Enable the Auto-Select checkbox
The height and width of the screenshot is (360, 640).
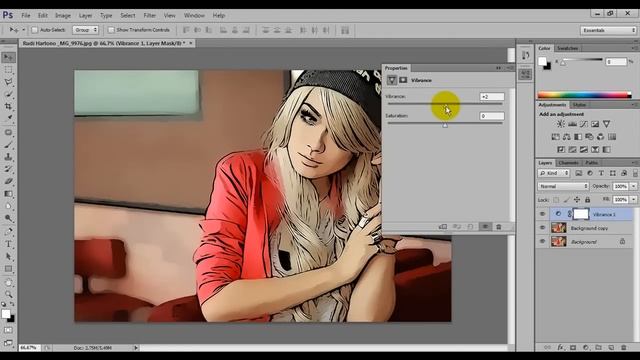click(x=35, y=30)
